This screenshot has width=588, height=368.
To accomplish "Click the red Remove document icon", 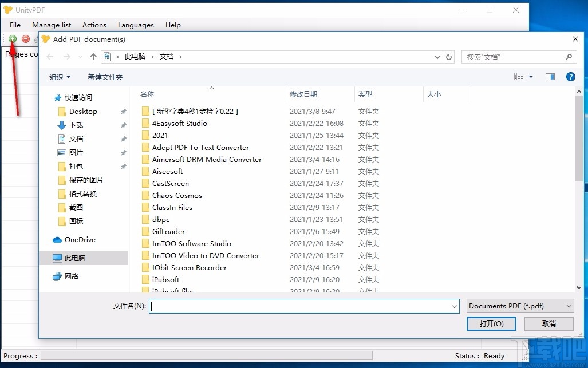I will (25, 39).
